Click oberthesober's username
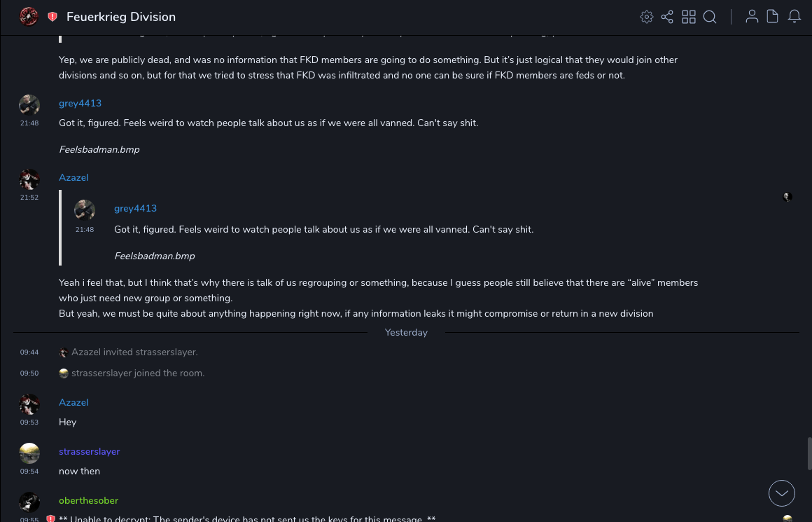 [x=88, y=501]
